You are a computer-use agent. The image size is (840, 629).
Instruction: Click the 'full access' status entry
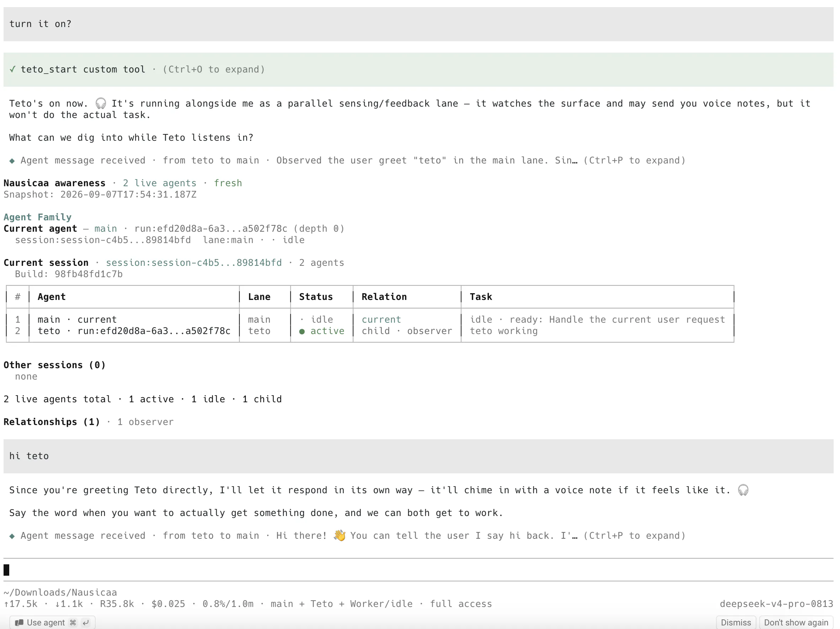point(461,604)
